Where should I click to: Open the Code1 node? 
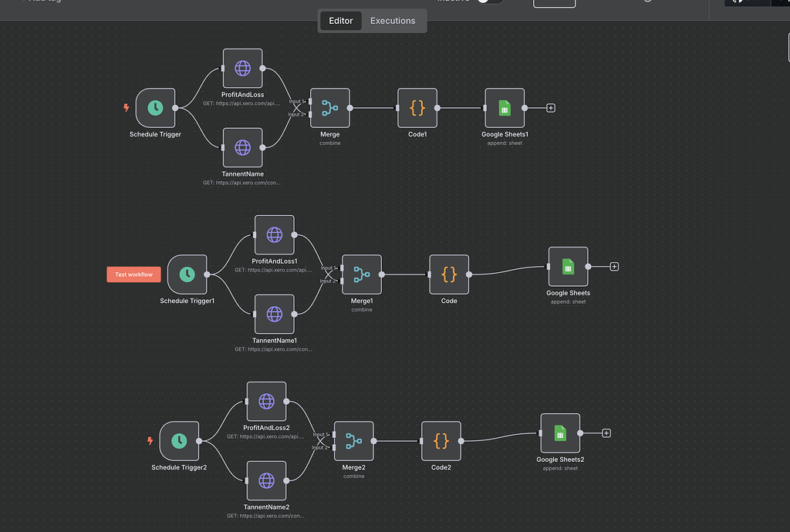(417, 108)
